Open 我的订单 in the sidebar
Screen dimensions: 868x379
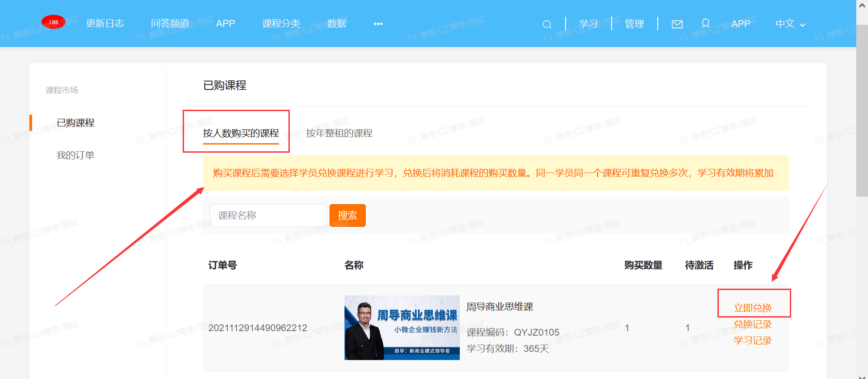point(75,155)
